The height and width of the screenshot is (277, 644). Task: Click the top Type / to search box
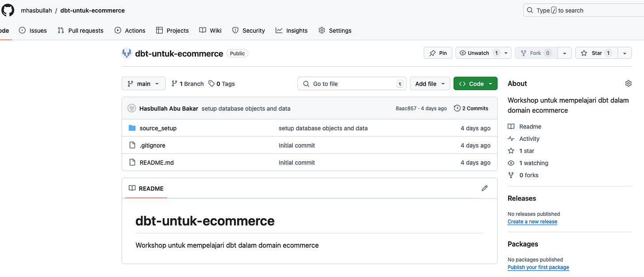coord(583,10)
